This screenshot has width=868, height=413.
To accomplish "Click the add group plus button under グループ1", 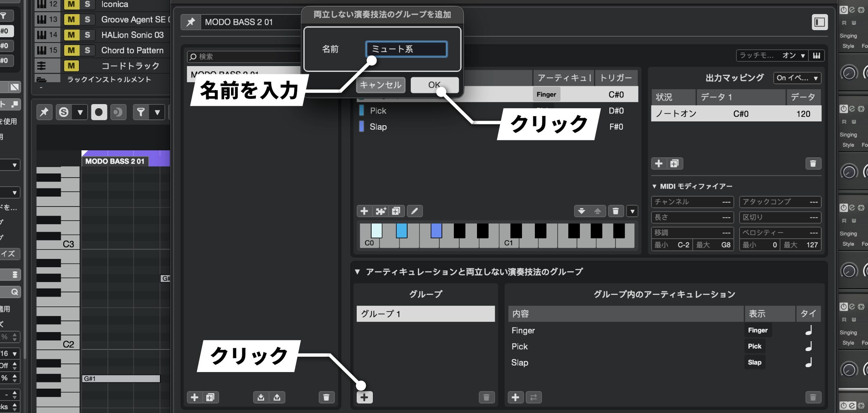I will pos(364,397).
